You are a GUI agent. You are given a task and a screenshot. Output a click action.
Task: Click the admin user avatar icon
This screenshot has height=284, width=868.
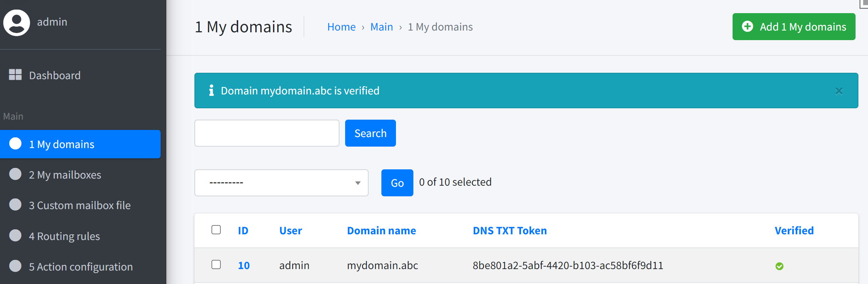point(16,22)
